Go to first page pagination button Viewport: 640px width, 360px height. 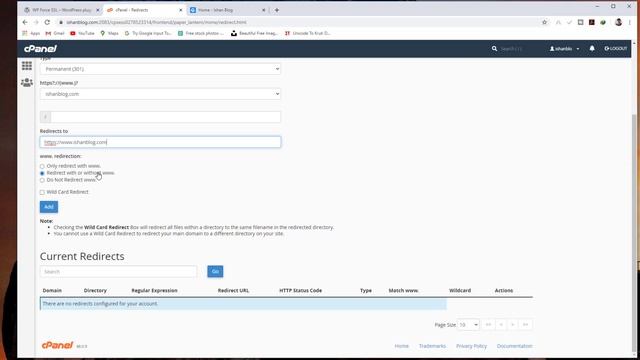(488, 325)
